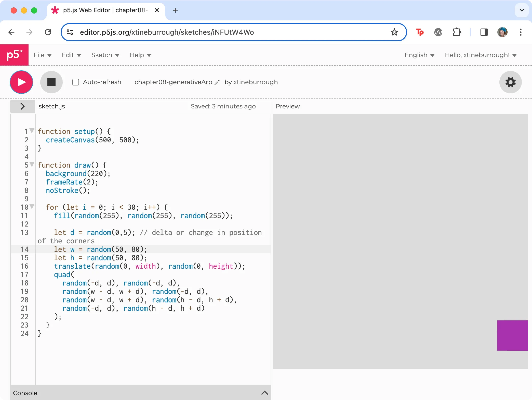Click the purple square in preview
The height and width of the screenshot is (400, 532).
pos(512,335)
